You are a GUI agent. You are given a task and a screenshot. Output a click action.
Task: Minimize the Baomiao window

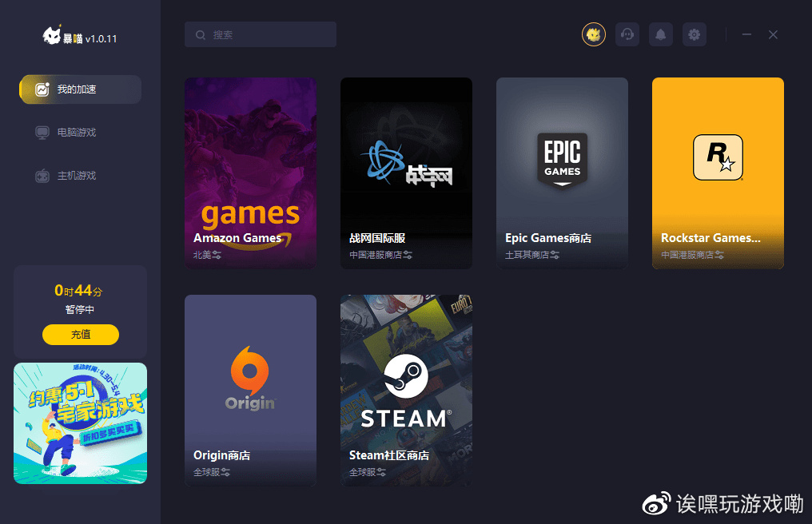pyautogui.click(x=746, y=34)
